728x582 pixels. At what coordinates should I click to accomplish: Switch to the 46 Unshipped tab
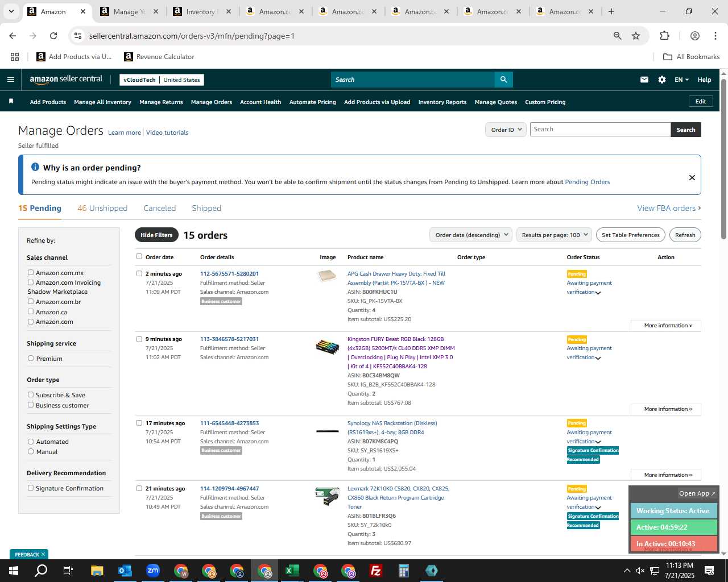click(x=102, y=208)
